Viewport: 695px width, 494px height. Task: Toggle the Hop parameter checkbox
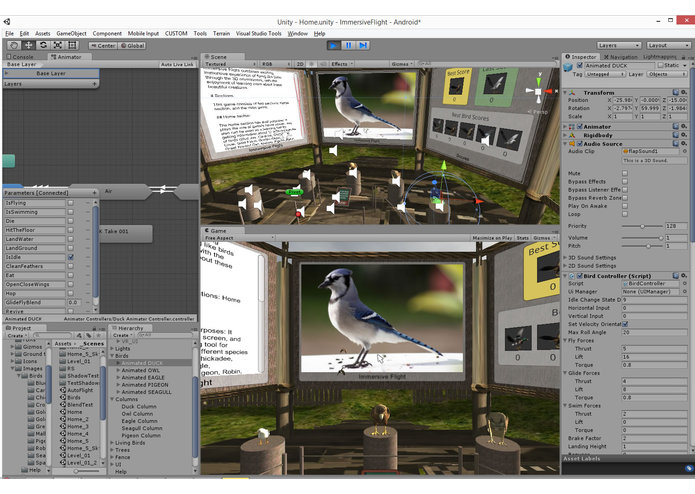pyautogui.click(x=70, y=293)
